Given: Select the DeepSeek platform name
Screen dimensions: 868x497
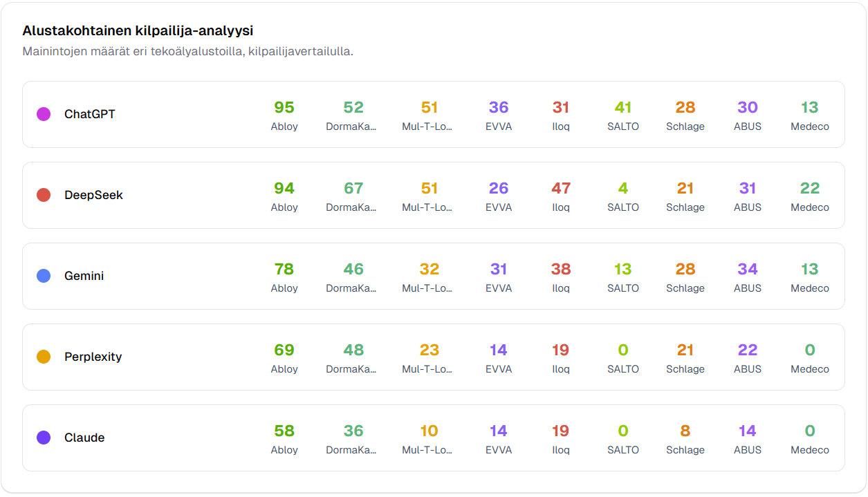Looking at the screenshot, I should point(93,195).
